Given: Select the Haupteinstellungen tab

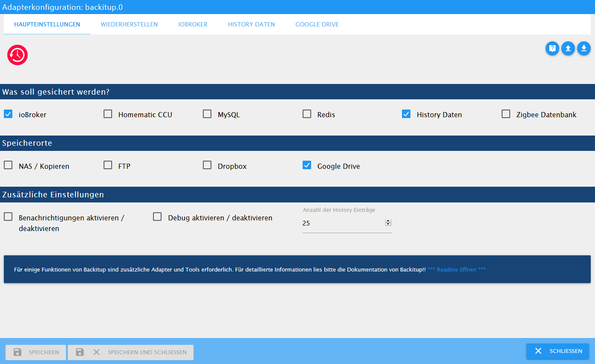Looking at the screenshot, I should click(47, 24).
